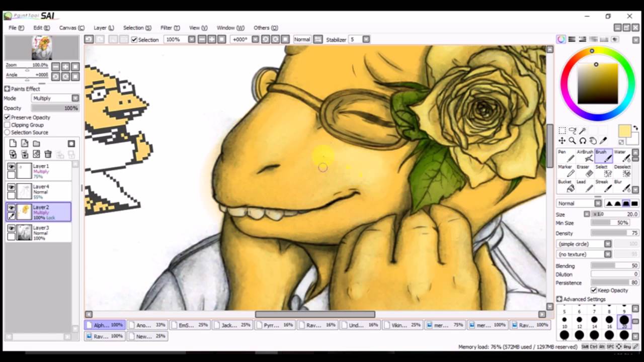Select the Streak brush tool
The width and height of the screenshot is (644, 362).
click(x=603, y=186)
